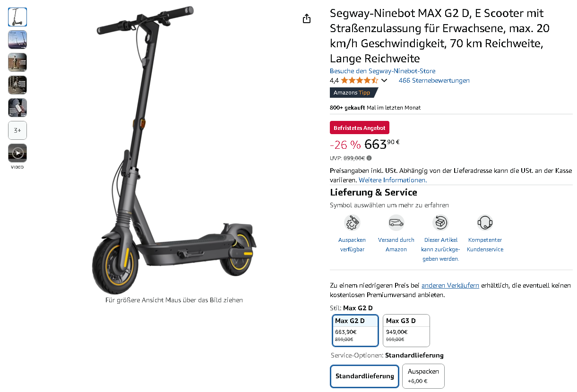Image resolution: width=577 pixels, height=392 pixels.
Task: Click the UVP info icon
Action: [369, 158]
